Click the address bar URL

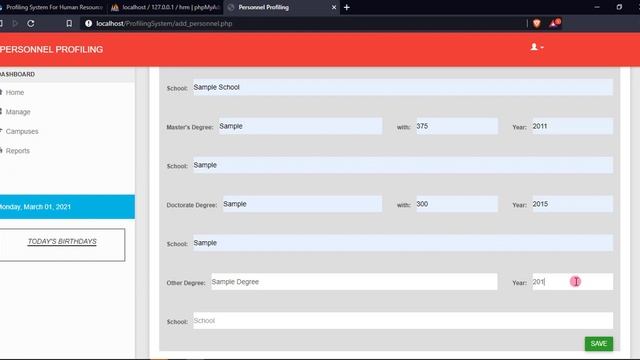(x=164, y=24)
